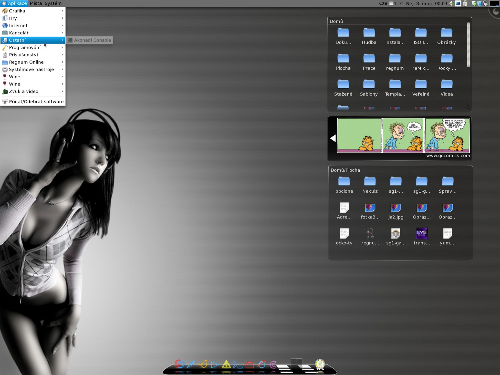500x375 pixels.
Task: Open the yellow triangle app in the dock
Action: 226,364
